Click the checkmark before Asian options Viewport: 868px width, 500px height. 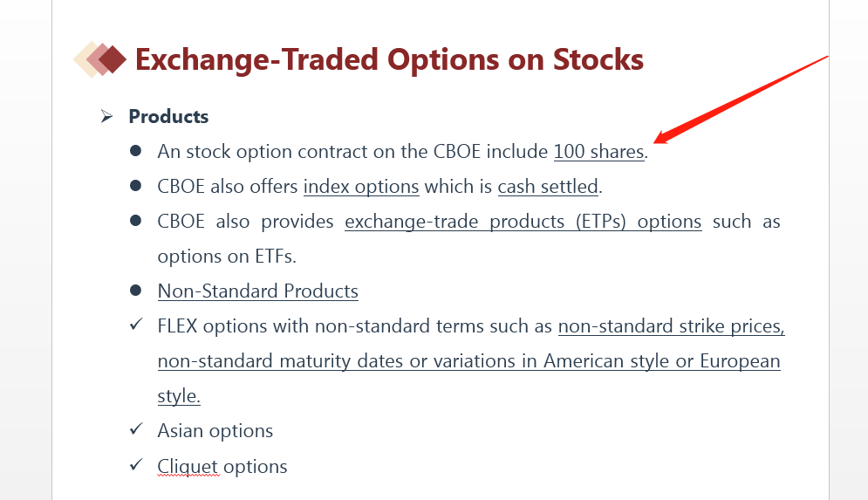pos(135,430)
